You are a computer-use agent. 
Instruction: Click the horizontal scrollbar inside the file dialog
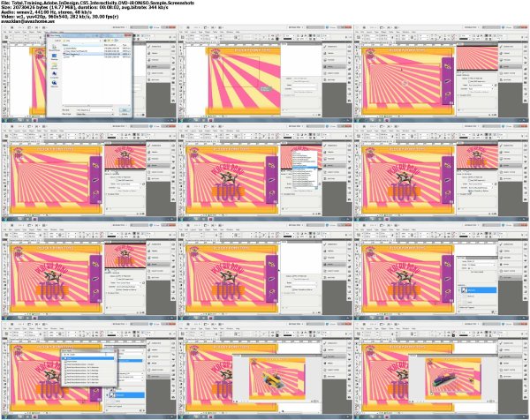pos(96,105)
